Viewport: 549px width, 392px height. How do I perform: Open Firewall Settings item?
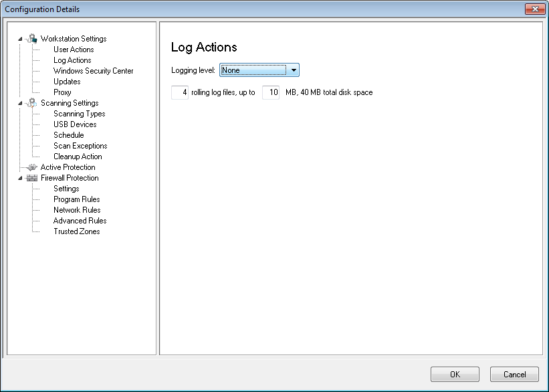pyautogui.click(x=66, y=189)
